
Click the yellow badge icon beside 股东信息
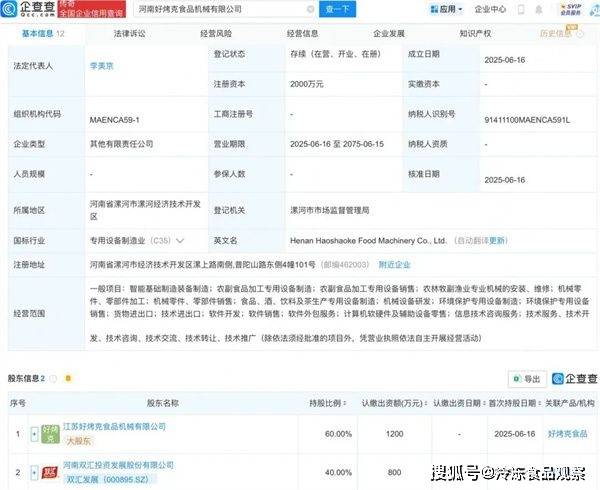tap(68, 379)
